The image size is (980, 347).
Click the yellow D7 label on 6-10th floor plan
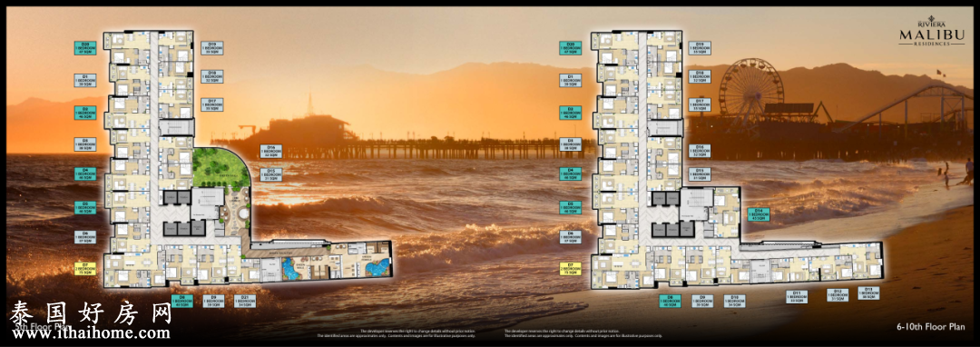click(570, 268)
